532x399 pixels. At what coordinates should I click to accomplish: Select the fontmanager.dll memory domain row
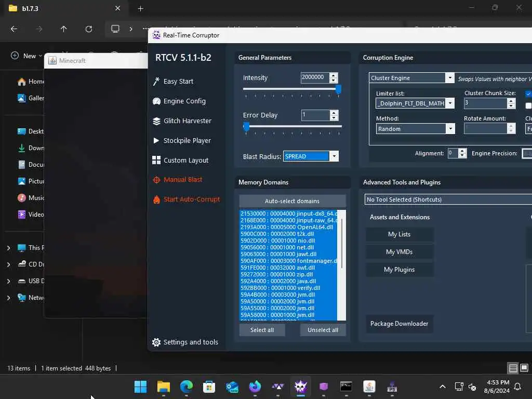(288, 261)
